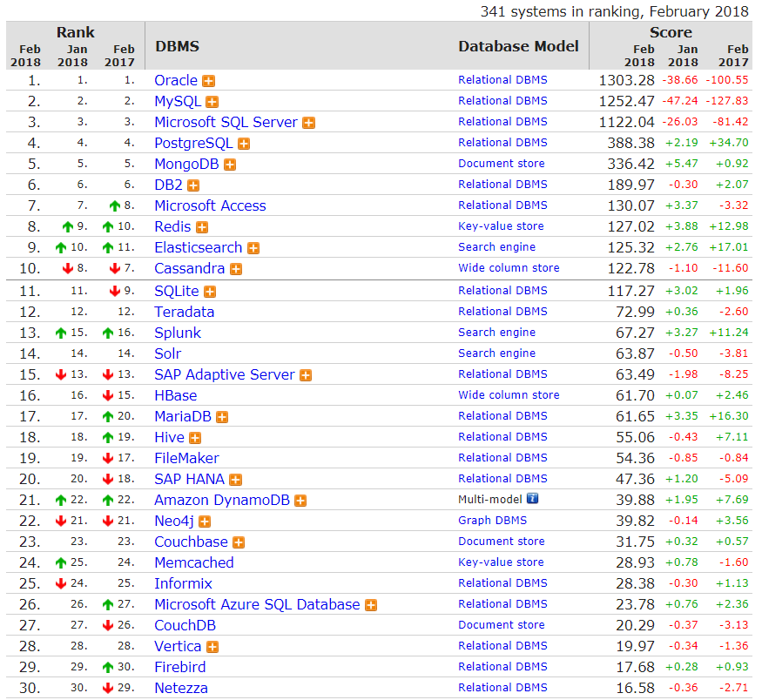
Task: Open the FileMaker link
Action: tap(186, 458)
